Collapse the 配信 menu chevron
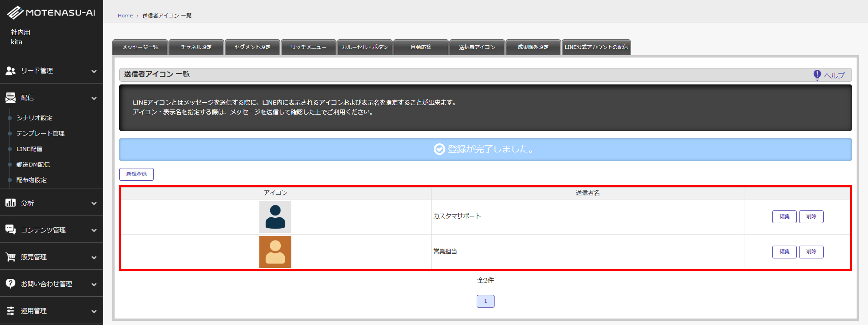The image size is (868, 325). pyautogui.click(x=94, y=98)
